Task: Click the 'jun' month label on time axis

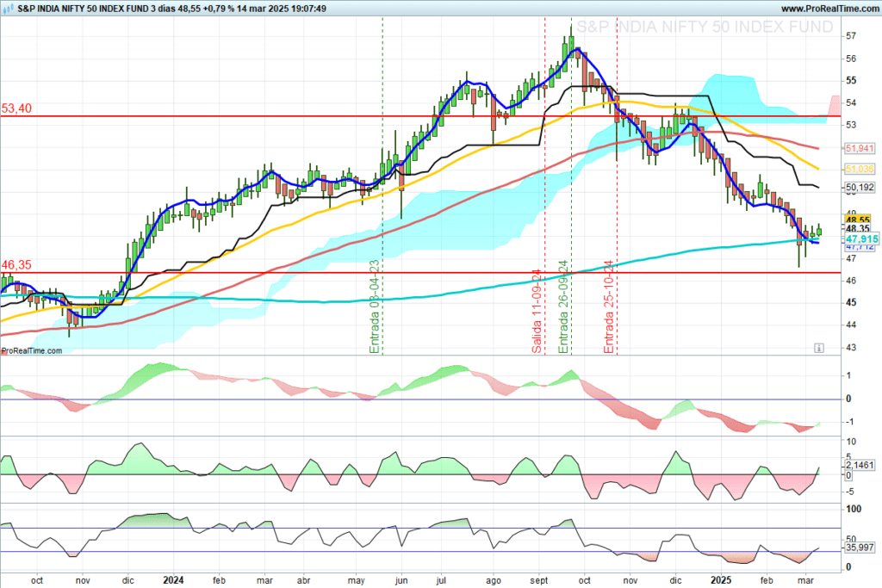Action: tap(401, 581)
